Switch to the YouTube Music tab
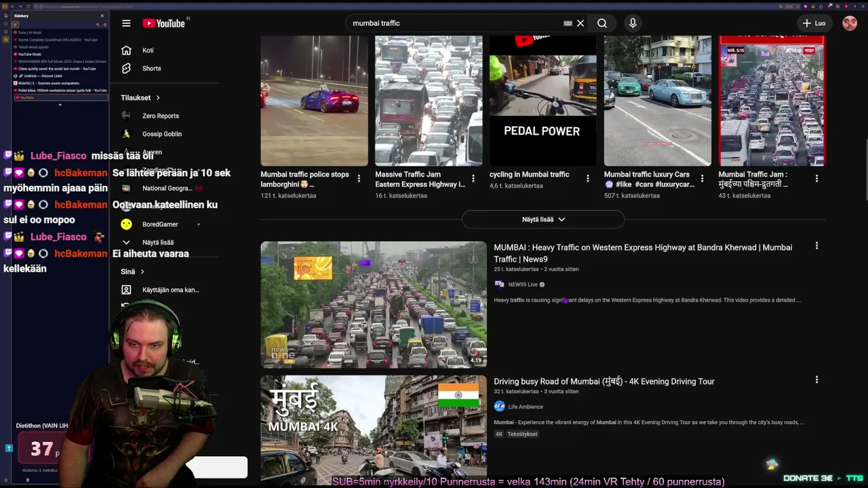Viewport: 868px width, 488px height. (60, 54)
